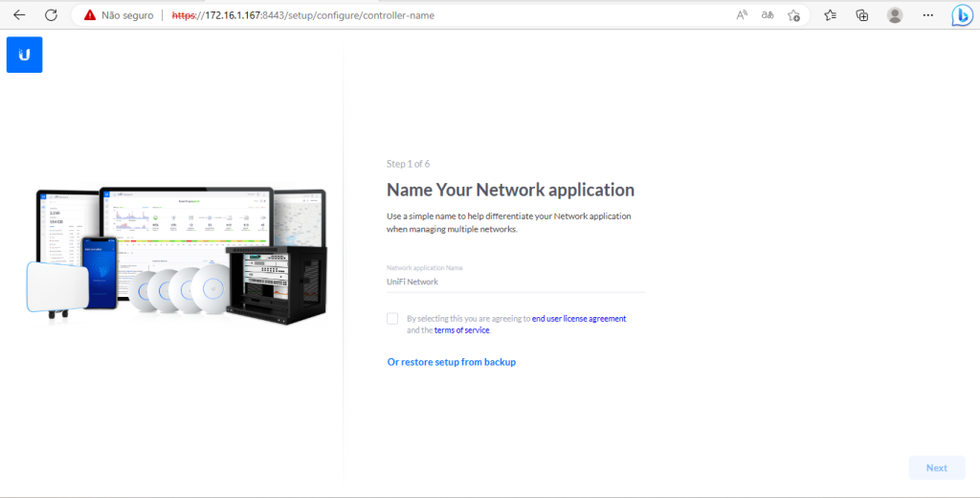
Task: Reload the page with refresh icon
Action: tap(51, 15)
